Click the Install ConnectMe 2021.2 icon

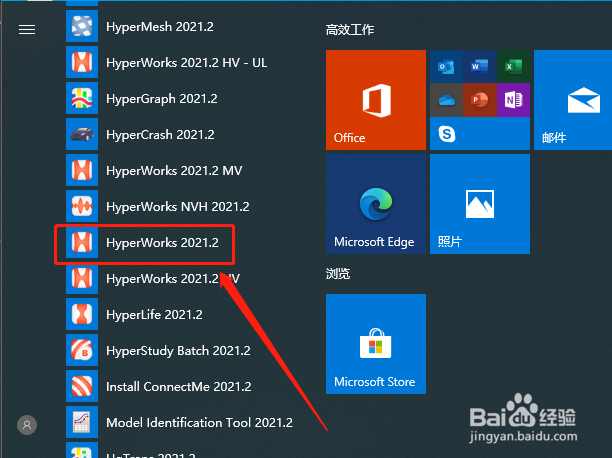(x=82, y=386)
